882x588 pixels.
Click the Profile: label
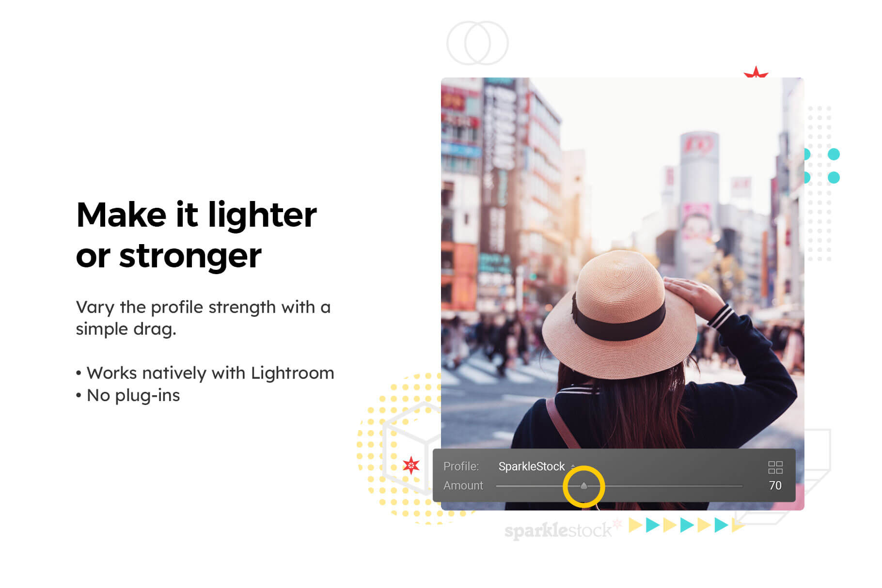coord(461,466)
